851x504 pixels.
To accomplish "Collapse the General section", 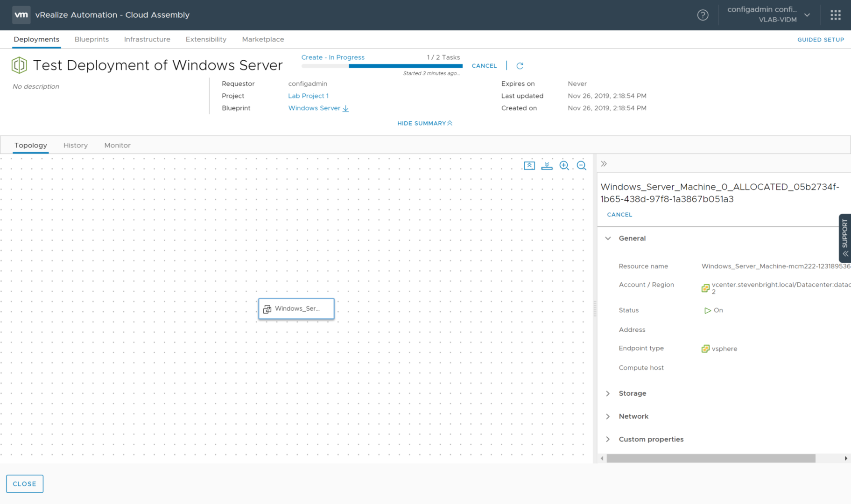I will 608,238.
